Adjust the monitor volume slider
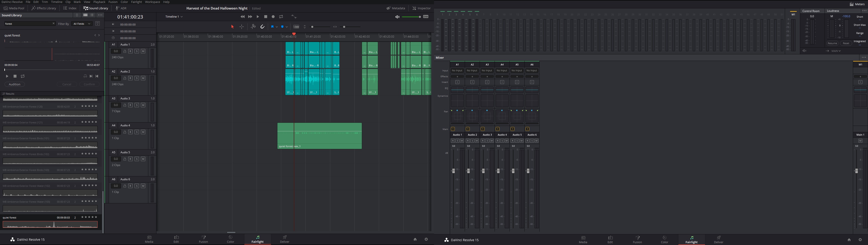The width and height of the screenshot is (868, 245). point(411,17)
